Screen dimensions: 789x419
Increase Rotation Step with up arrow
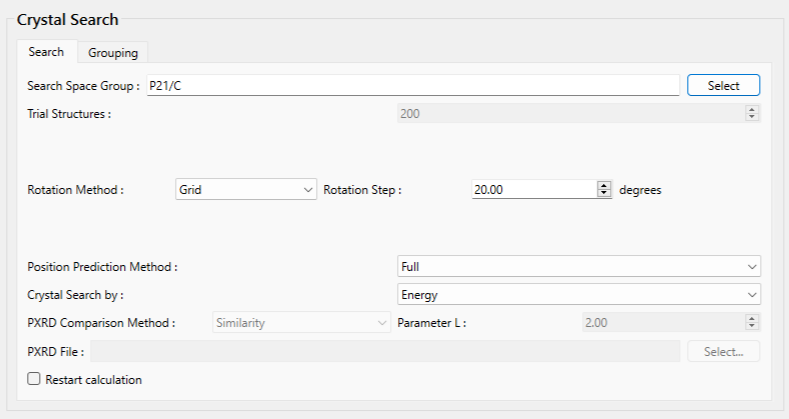coord(604,185)
